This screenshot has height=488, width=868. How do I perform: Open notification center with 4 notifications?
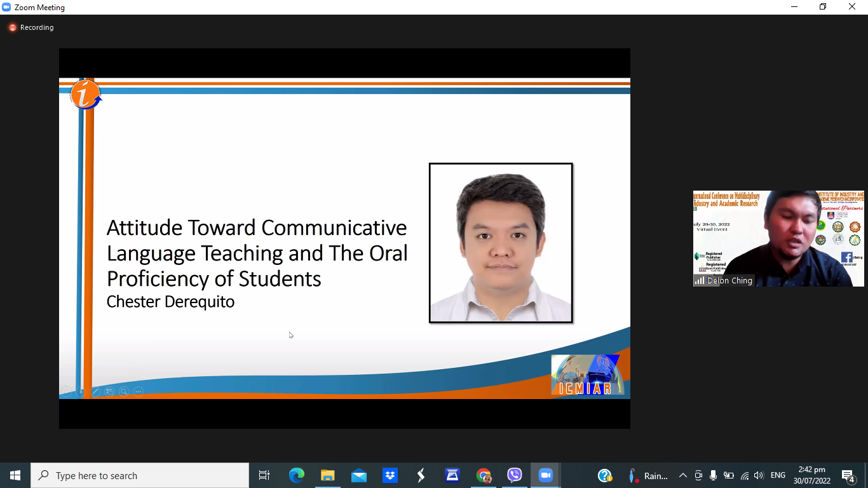[x=848, y=475]
